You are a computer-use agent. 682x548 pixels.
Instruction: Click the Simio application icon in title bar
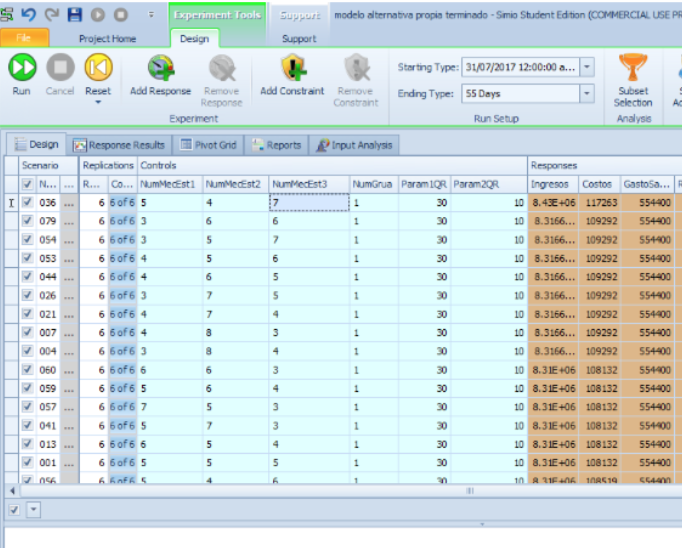[x=7, y=15]
